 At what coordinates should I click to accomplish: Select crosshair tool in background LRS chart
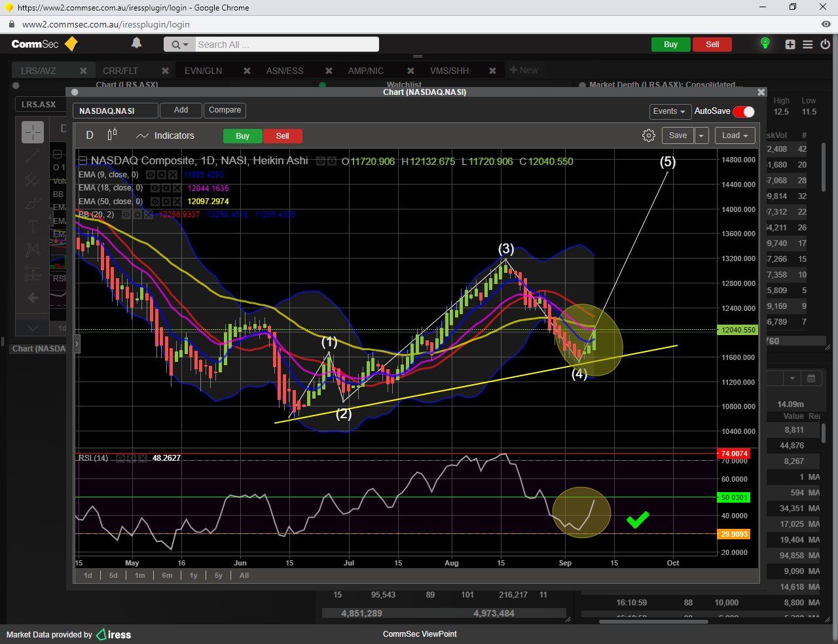click(x=33, y=132)
